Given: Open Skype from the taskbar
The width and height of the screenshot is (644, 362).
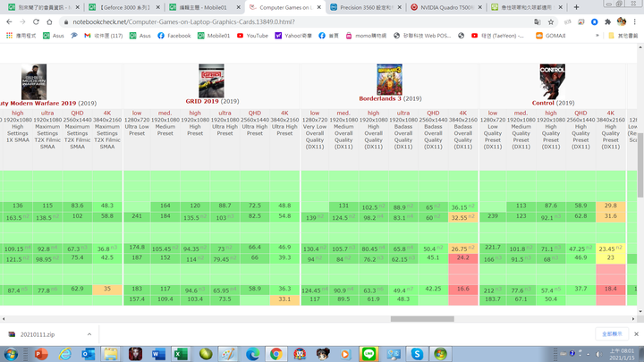Looking at the screenshot, I should (417, 354).
